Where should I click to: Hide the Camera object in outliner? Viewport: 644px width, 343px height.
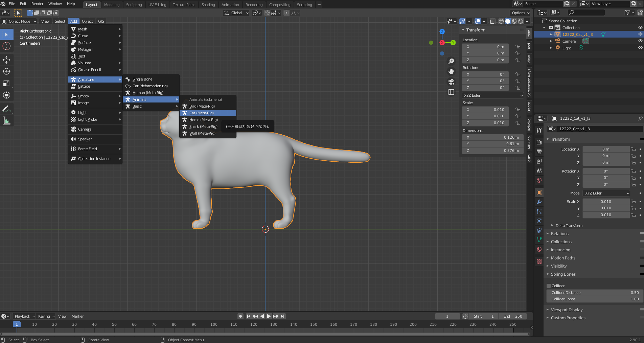(x=640, y=41)
